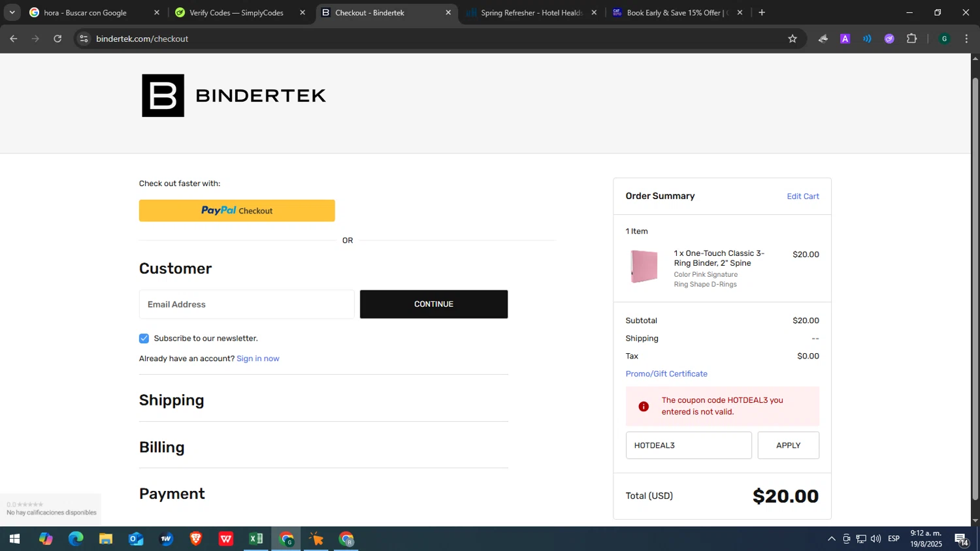Open Brave browser from taskbar

click(x=196, y=539)
